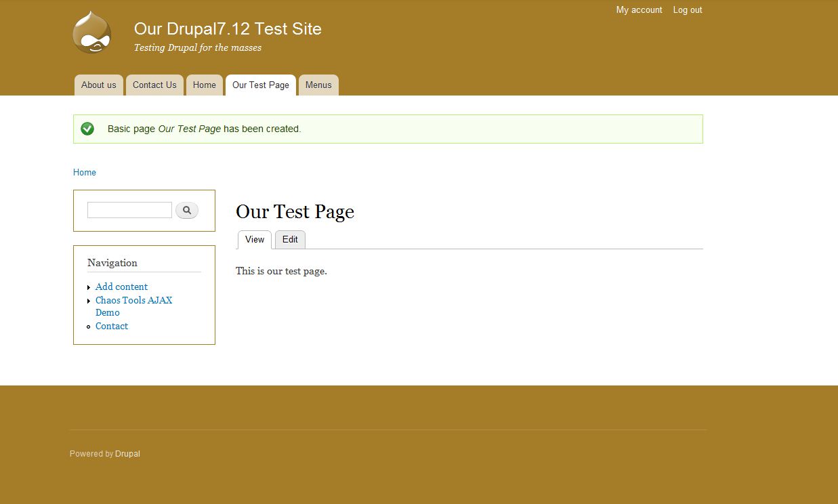The height and width of the screenshot is (504, 838).
Task: Select the Our Test Page menu tab
Action: [260, 85]
